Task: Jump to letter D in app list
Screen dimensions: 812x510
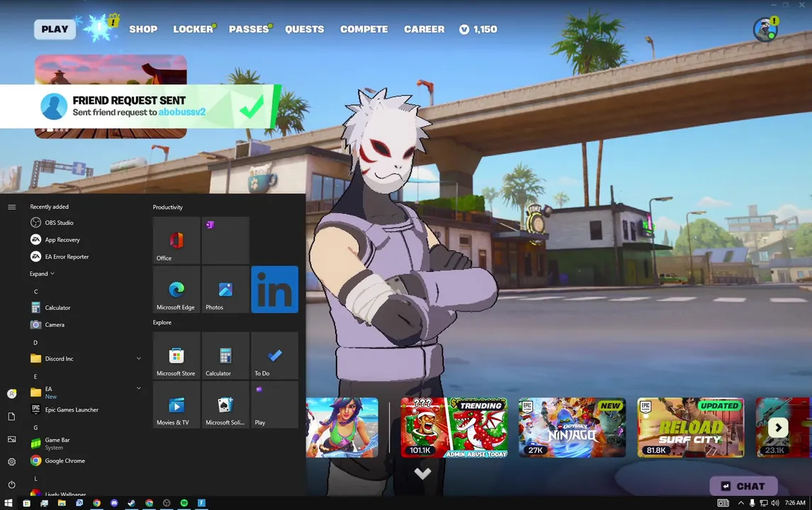Action: click(35, 342)
